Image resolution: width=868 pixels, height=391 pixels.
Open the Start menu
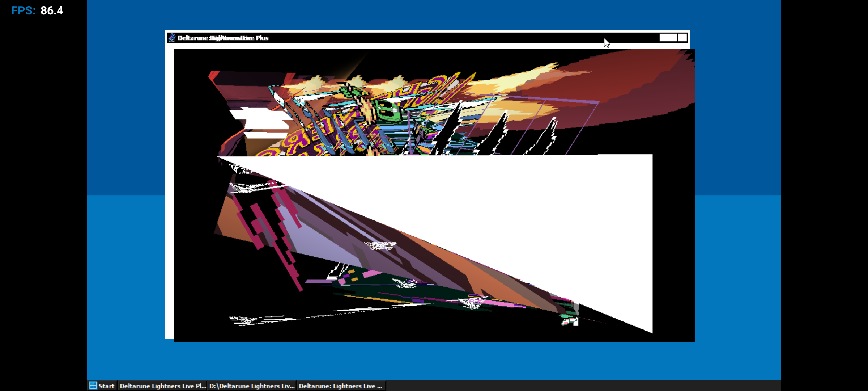pos(102,386)
